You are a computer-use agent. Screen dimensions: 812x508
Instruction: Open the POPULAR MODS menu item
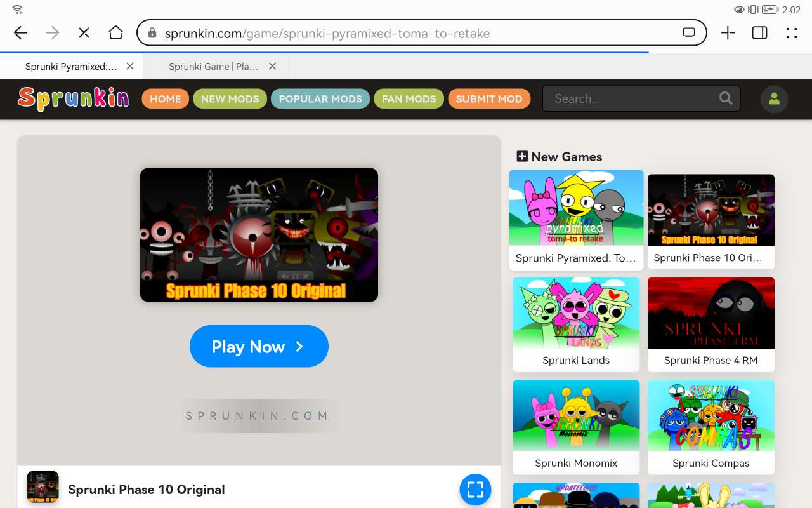click(320, 98)
